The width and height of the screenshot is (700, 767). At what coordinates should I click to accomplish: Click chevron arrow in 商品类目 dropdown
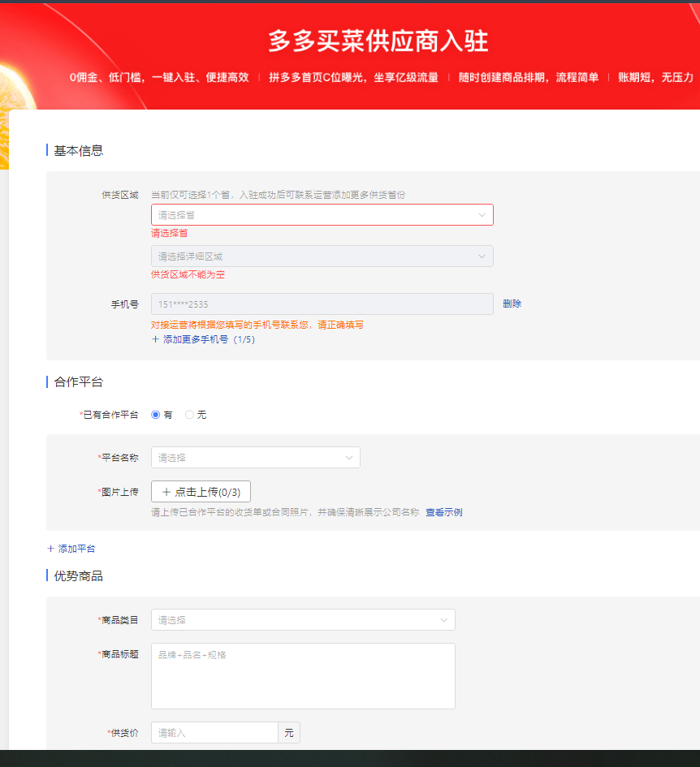click(444, 620)
